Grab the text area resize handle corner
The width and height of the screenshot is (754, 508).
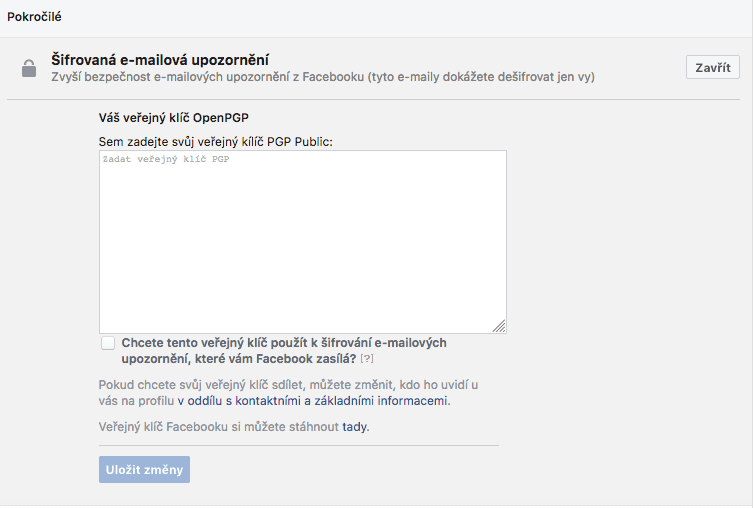pyautogui.click(x=499, y=326)
